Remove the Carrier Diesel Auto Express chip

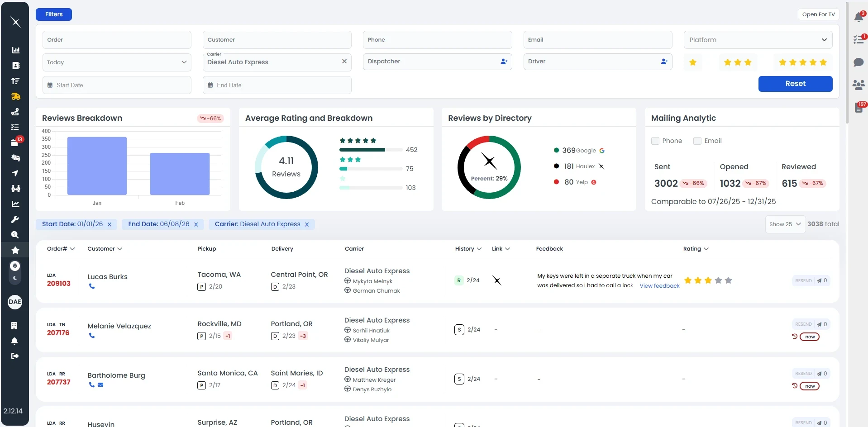[307, 224]
